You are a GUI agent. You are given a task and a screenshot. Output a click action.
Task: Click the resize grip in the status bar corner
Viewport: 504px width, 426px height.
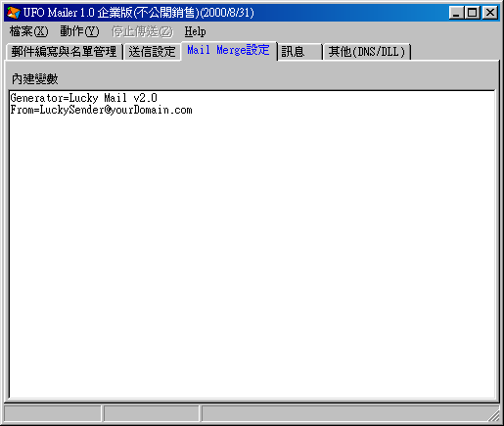493,415
